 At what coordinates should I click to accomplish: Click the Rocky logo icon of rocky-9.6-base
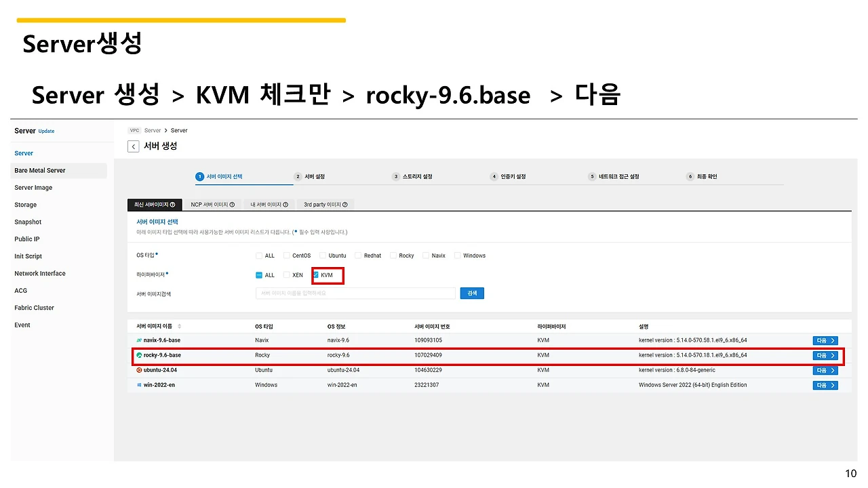[139, 355]
